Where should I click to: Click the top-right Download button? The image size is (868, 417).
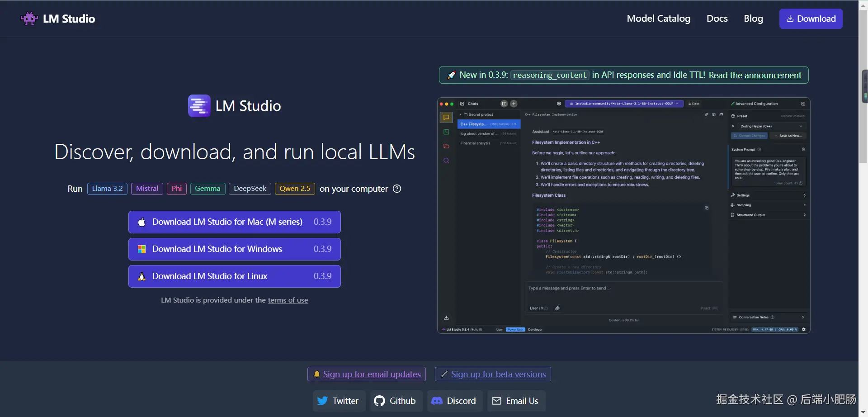click(x=811, y=19)
